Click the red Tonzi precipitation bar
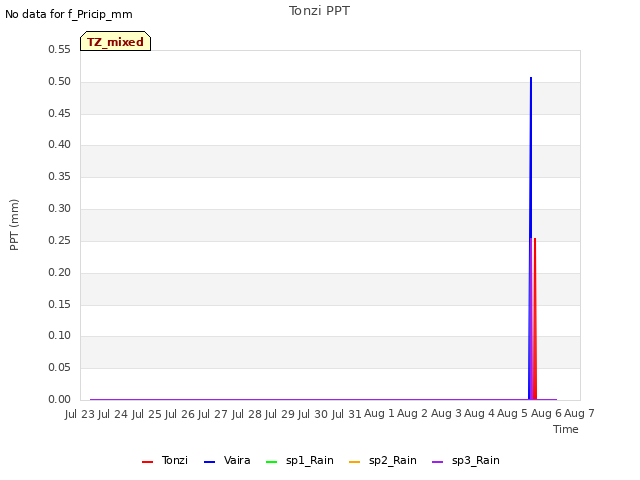The image size is (640, 480). pos(535,319)
